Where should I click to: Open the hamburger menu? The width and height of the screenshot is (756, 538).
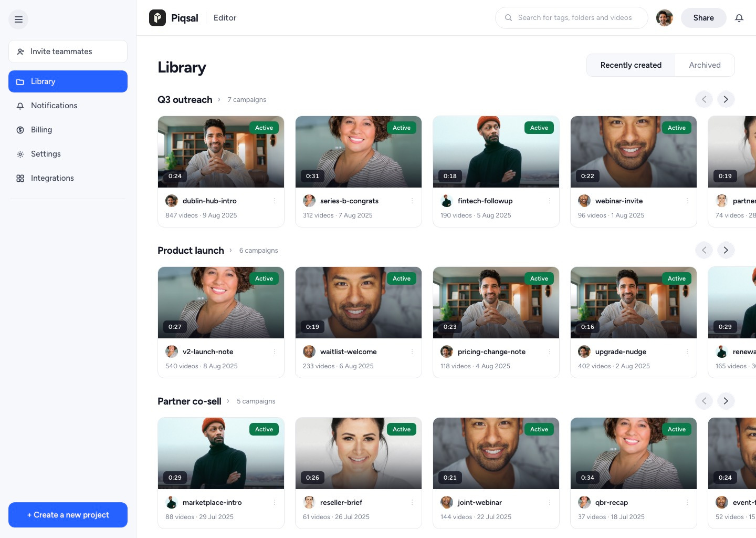point(18,19)
